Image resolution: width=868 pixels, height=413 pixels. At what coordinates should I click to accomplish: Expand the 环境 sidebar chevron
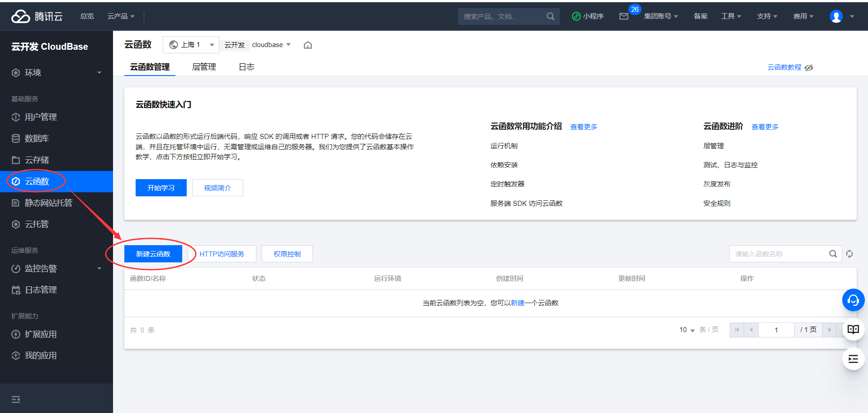coord(99,72)
